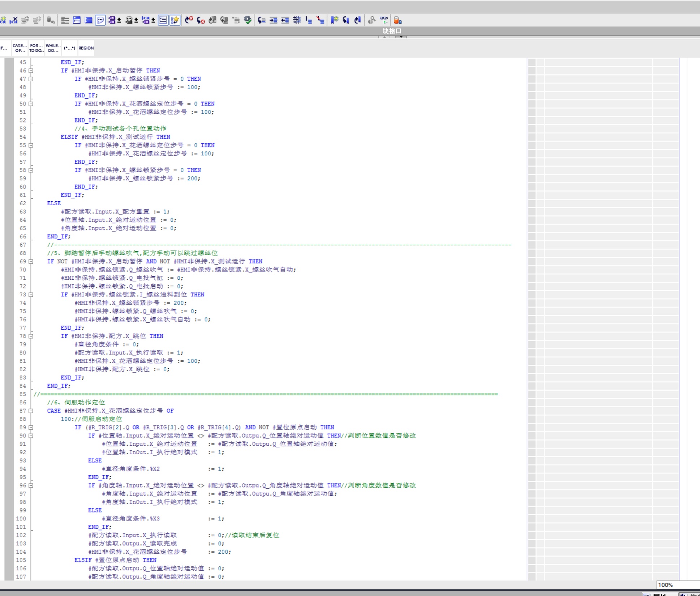
Task: Click the indent text icon
Action: tap(273, 20)
